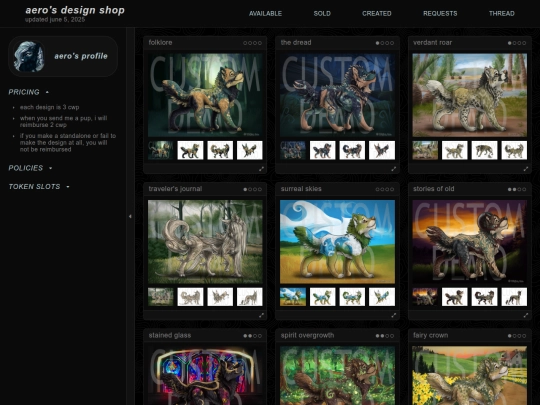This screenshot has height=405, width=540.
Task: Open the THREAD link
Action: [x=502, y=13]
